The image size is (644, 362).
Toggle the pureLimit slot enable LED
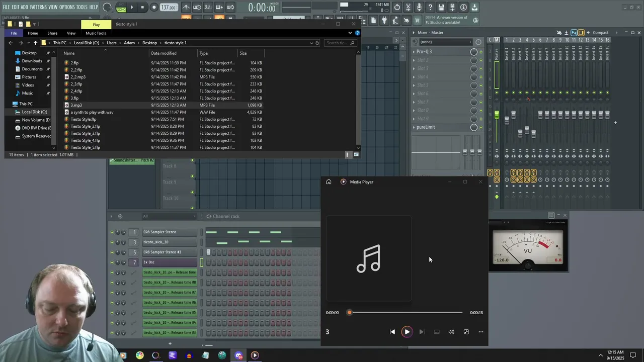tap(480, 127)
